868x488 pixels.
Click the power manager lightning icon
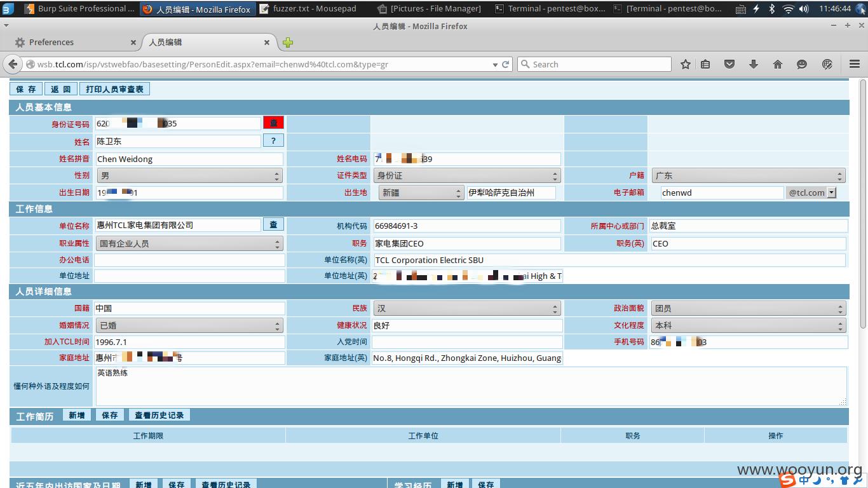(x=756, y=9)
